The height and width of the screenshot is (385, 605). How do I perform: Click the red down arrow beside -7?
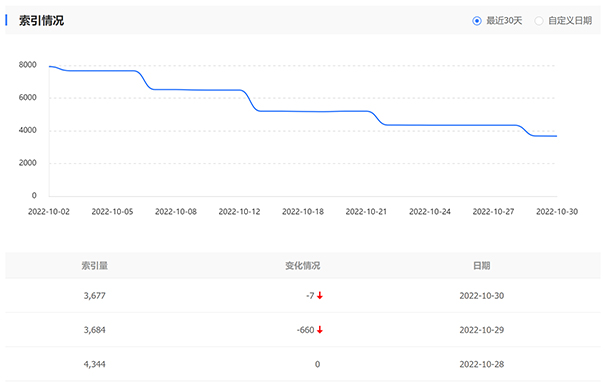(319, 296)
